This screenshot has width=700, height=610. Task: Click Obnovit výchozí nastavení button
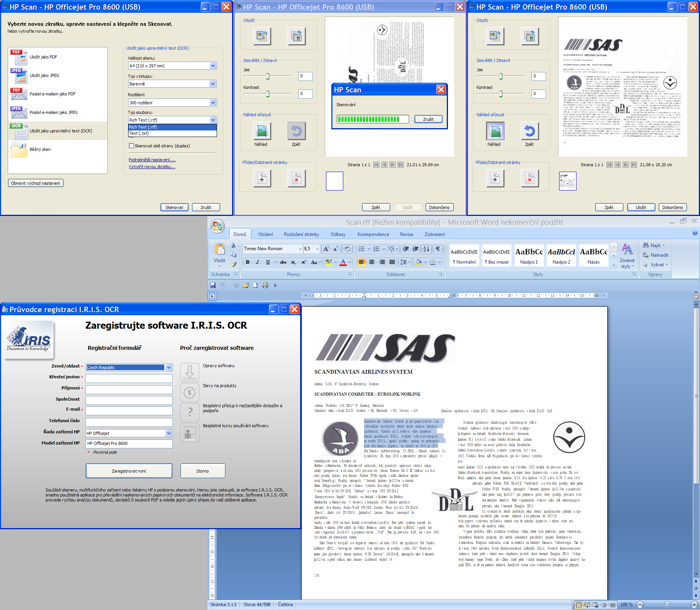36,183
